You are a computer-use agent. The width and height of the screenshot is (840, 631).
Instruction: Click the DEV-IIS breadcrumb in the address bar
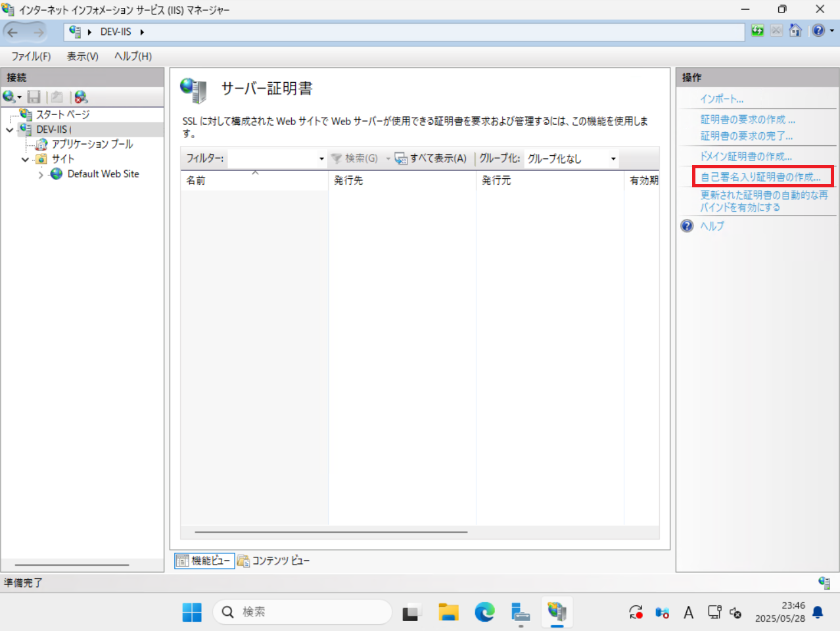click(x=116, y=32)
